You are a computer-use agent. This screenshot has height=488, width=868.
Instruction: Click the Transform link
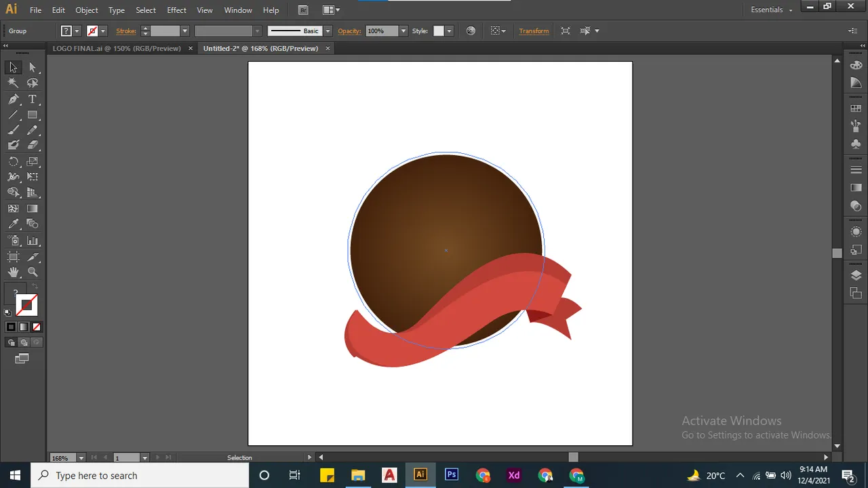[x=534, y=31]
